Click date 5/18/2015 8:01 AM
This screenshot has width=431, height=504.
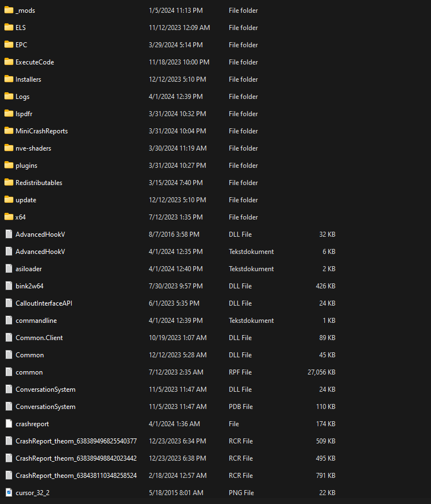tap(176, 493)
